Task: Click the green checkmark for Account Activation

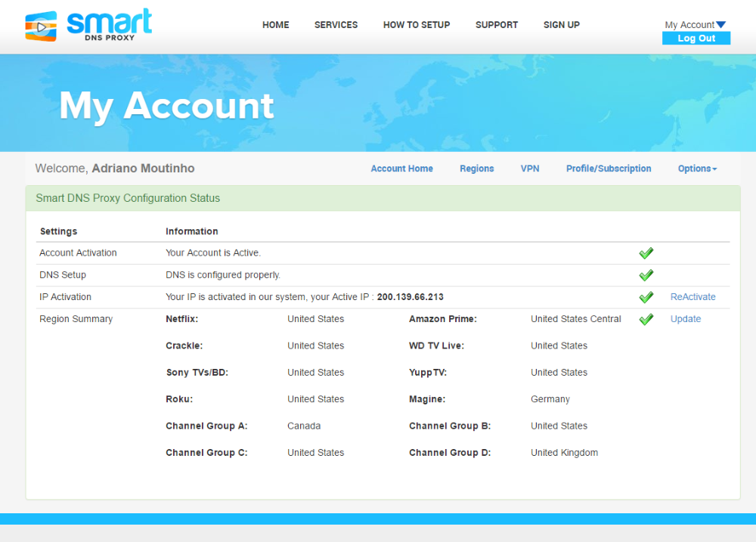Action: click(646, 253)
